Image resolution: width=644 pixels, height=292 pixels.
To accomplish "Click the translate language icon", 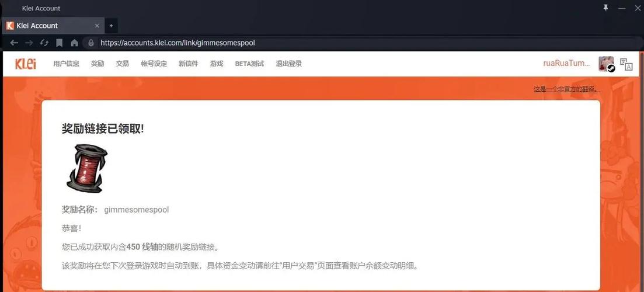I will [x=626, y=64].
